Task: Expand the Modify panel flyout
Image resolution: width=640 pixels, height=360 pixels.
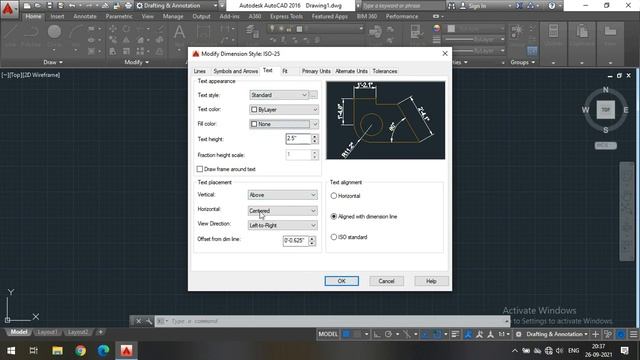Action: coord(136,62)
